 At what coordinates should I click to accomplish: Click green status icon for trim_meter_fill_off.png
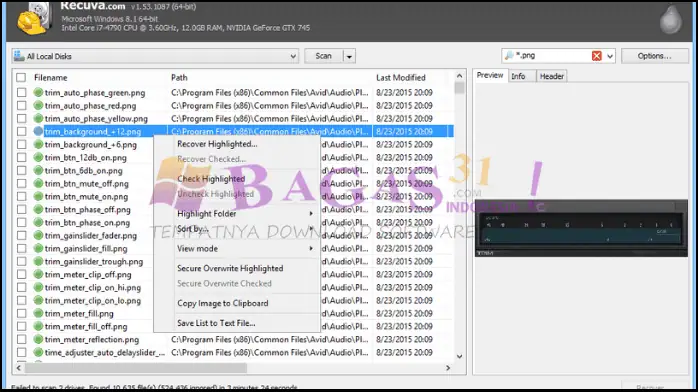point(38,326)
